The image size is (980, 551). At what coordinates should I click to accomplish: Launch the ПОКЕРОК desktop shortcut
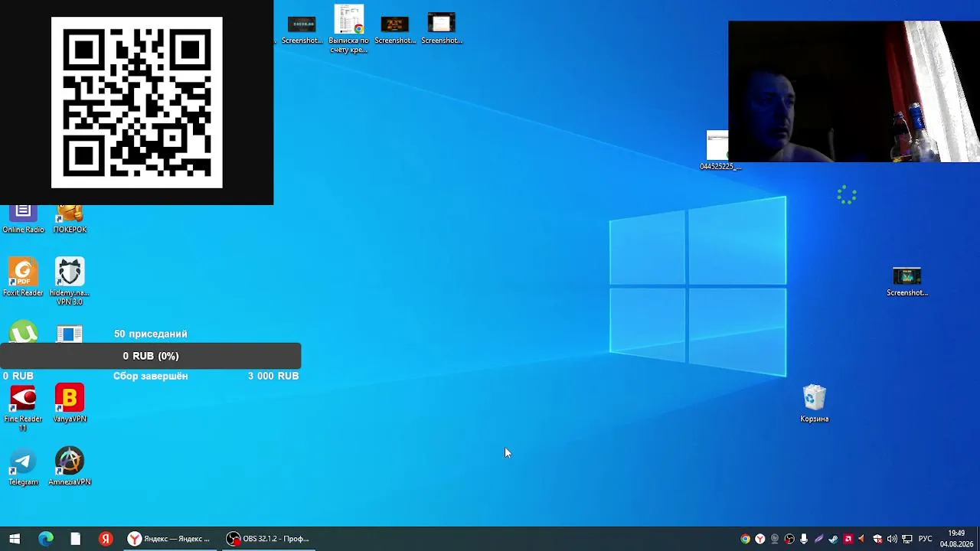(70, 218)
